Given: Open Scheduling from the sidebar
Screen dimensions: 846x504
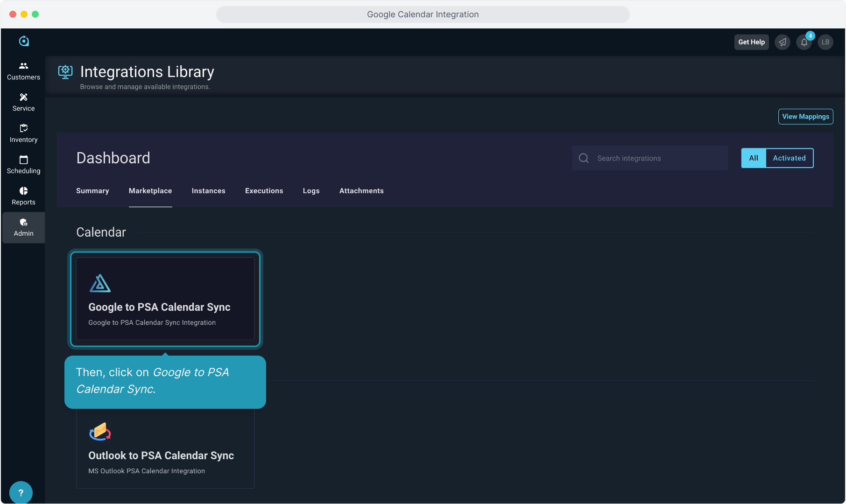Looking at the screenshot, I should (x=23, y=165).
